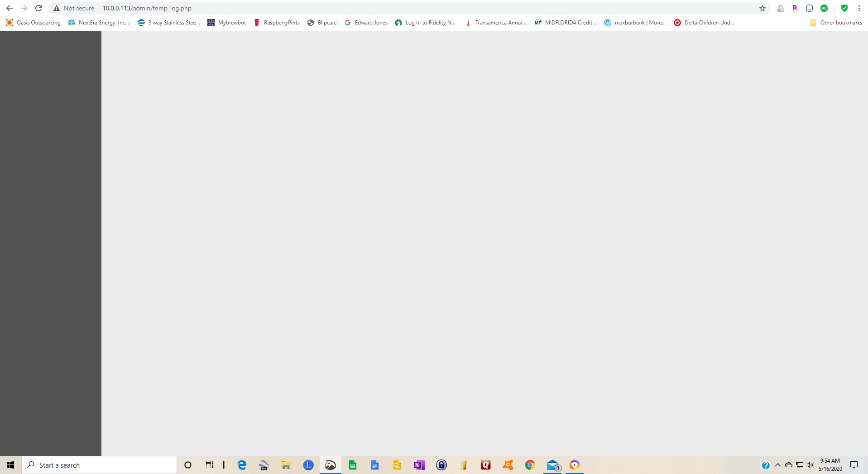The height and width of the screenshot is (474, 868).
Task: Open the Windows Start menu
Action: point(10,465)
